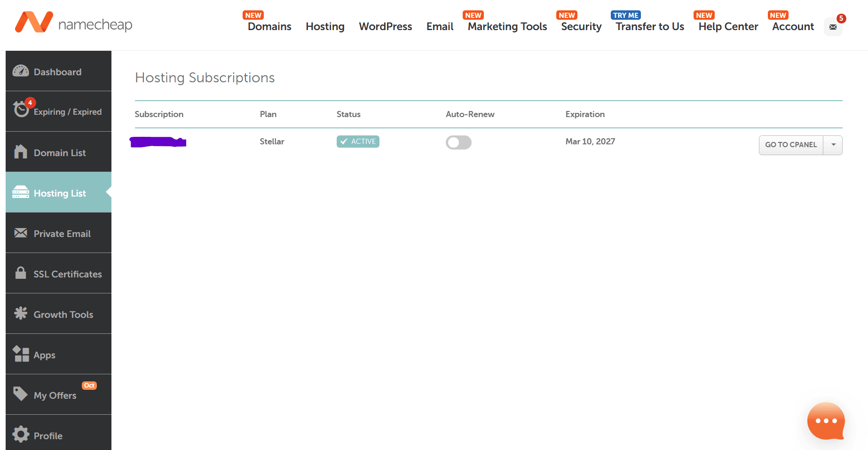Open the Email top navigation menu

click(440, 26)
